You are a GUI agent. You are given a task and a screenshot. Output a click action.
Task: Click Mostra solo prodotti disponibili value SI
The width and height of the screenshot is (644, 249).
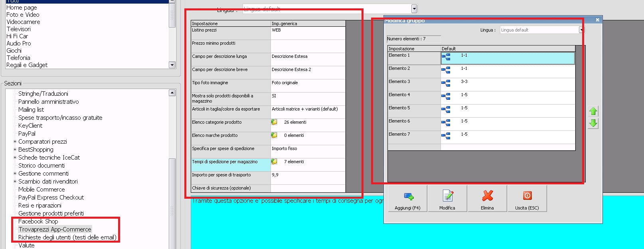point(308,99)
